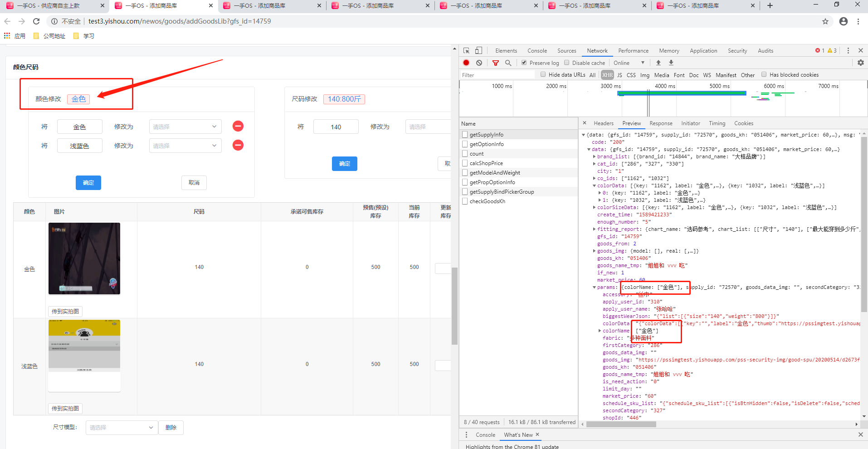Toggle the network filter funnel icon
The height and width of the screenshot is (449, 868).
coord(496,63)
